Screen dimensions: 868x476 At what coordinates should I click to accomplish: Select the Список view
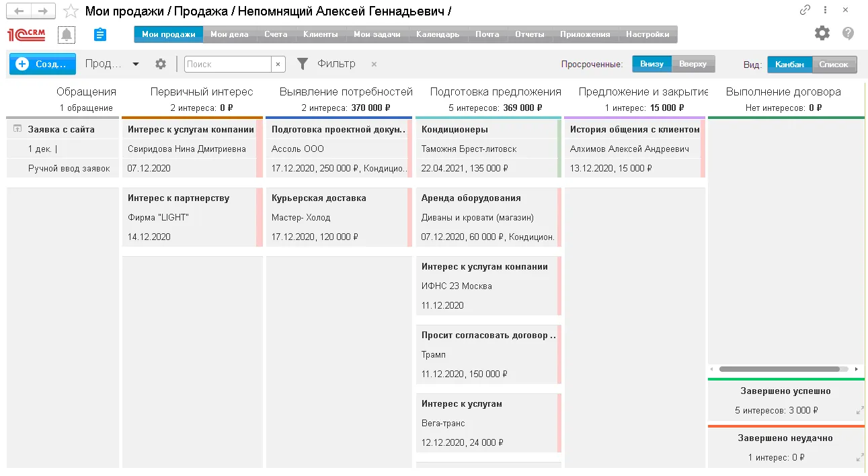(834, 65)
